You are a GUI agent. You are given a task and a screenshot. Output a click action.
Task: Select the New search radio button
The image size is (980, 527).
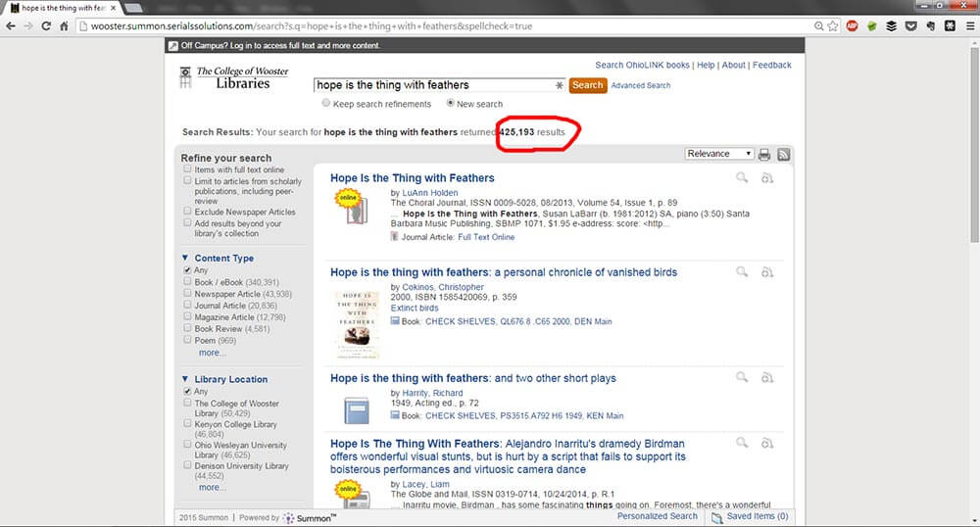click(450, 103)
